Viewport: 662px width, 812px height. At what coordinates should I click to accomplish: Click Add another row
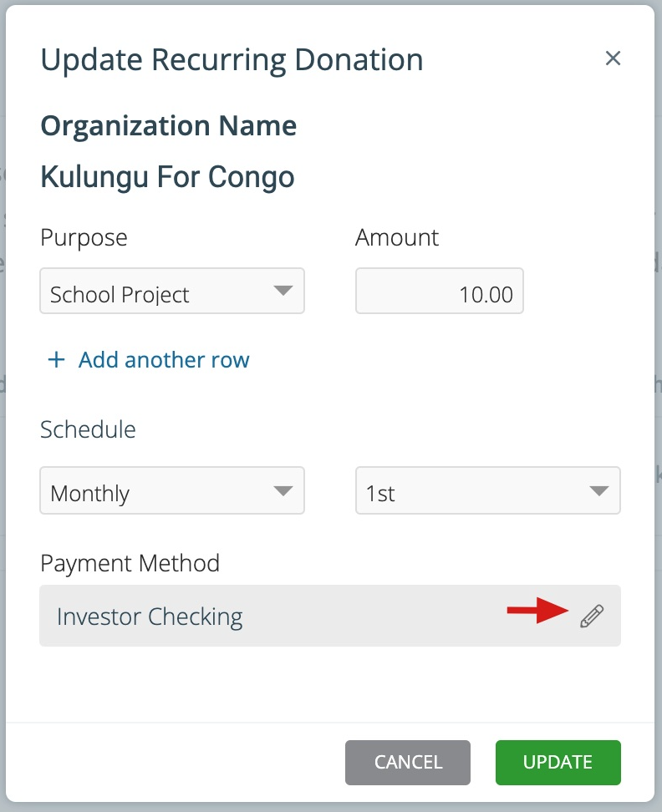(x=163, y=359)
